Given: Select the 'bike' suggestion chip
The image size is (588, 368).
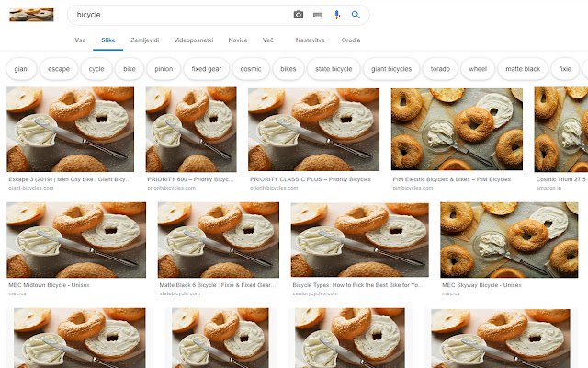Looking at the screenshot, I should click(130, 69).
